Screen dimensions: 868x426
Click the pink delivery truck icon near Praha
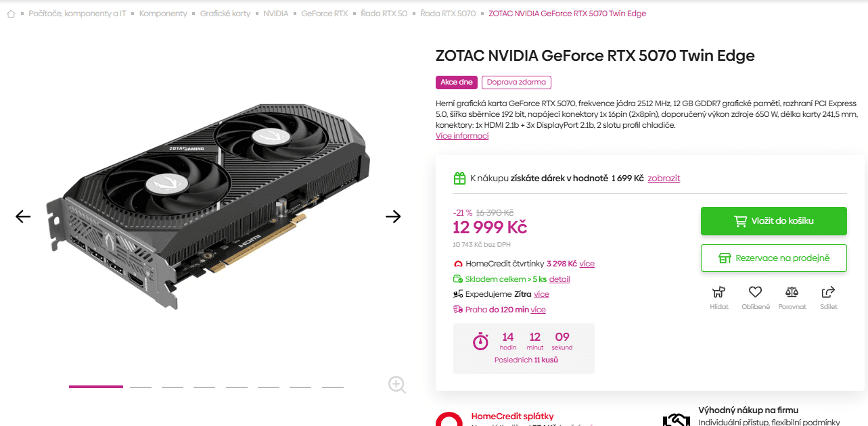458,309
